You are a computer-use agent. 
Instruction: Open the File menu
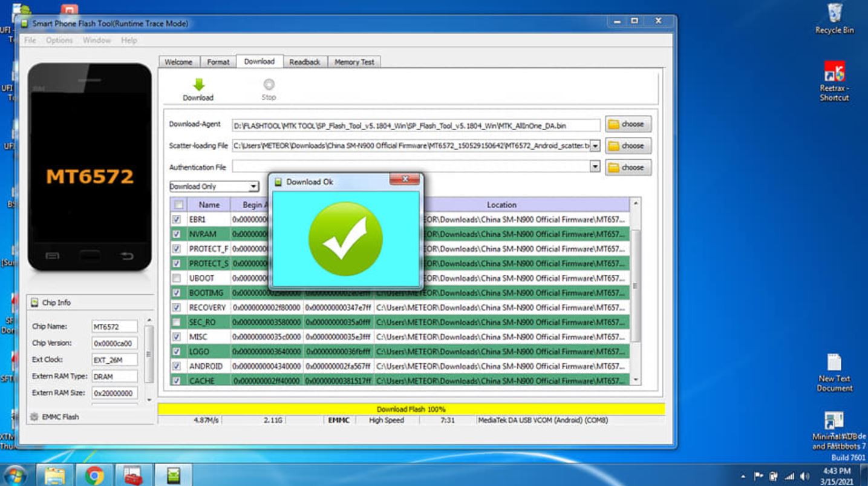pyautogui.click(x=30, y=41)
